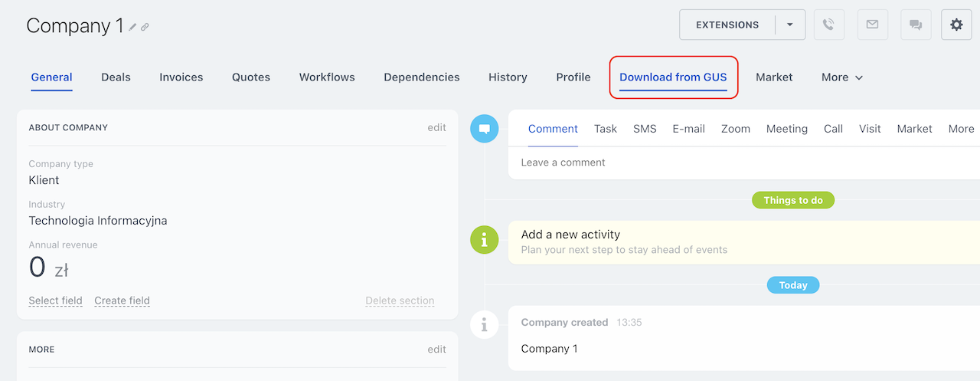Click the Select field link

(55, 301)
